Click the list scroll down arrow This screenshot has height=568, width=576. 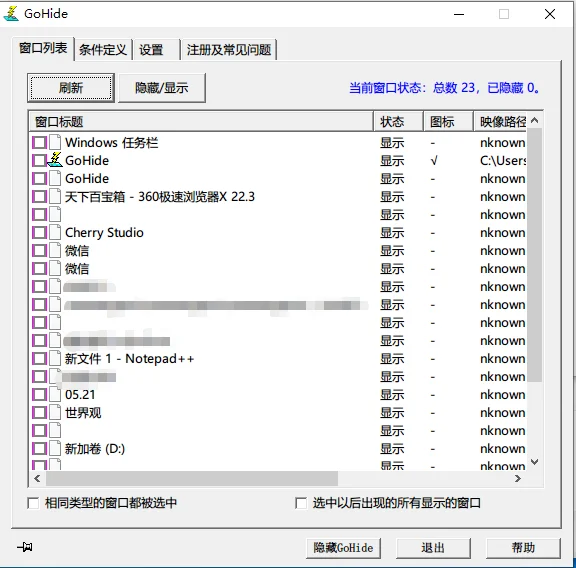pos(534,461)
